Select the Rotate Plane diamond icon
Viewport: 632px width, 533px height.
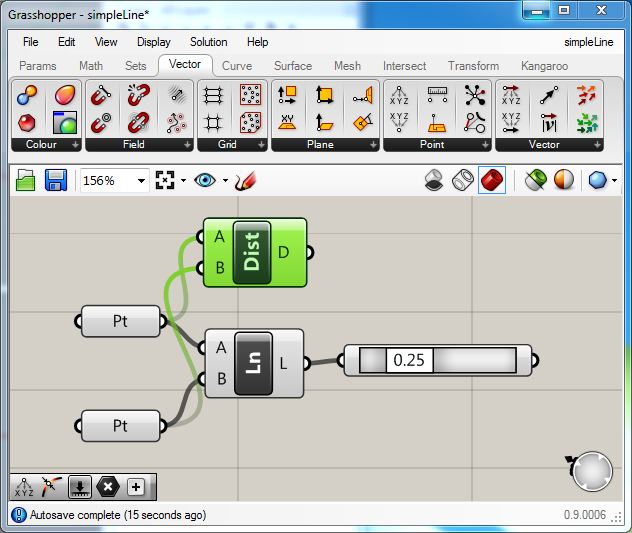(x=363, y=123)
